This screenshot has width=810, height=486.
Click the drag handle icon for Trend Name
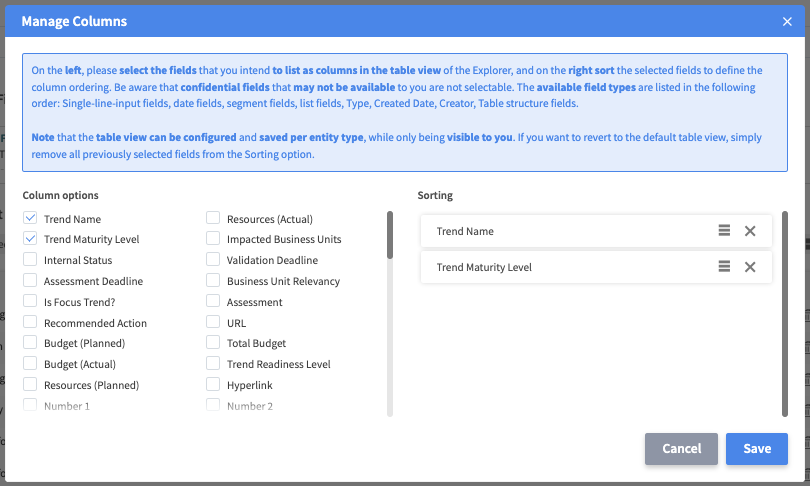[x=724, y=231]
